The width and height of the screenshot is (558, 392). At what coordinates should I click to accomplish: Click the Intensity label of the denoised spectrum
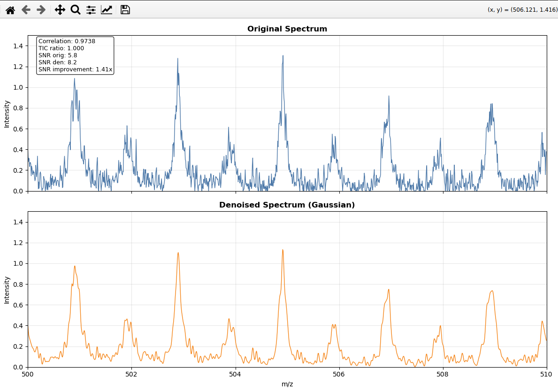pyautogui.click(x=7, y=290)
